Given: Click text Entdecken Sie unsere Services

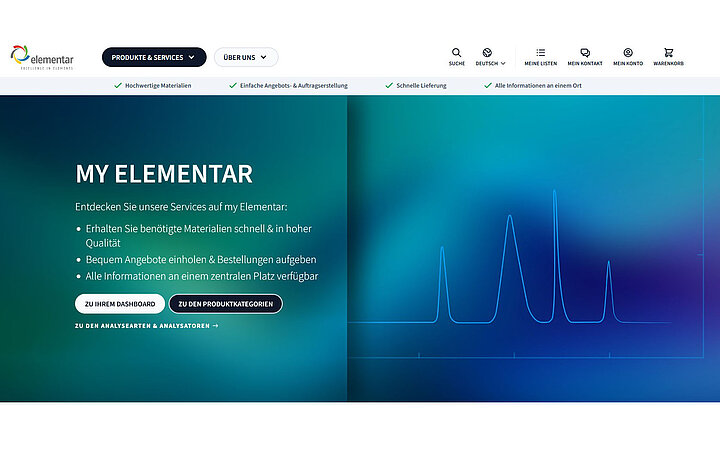Looking at the screenshot, I should (x=181, y=207).
